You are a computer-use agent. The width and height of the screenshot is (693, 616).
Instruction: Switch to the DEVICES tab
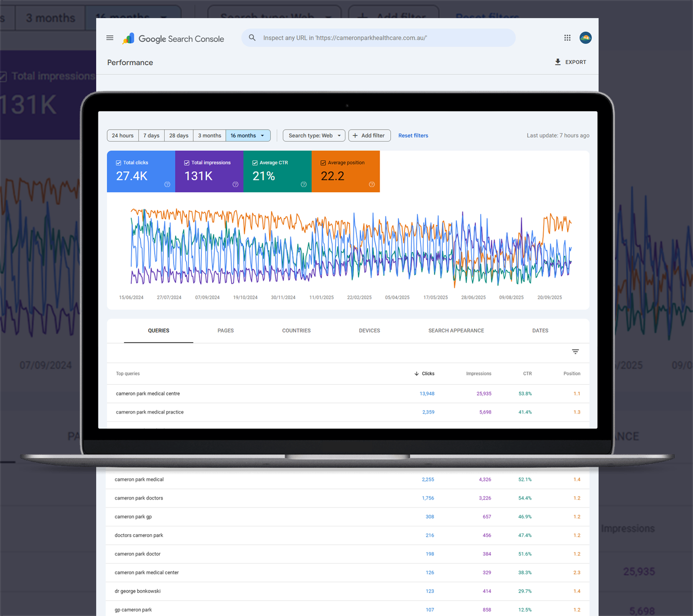coord(369,331)
